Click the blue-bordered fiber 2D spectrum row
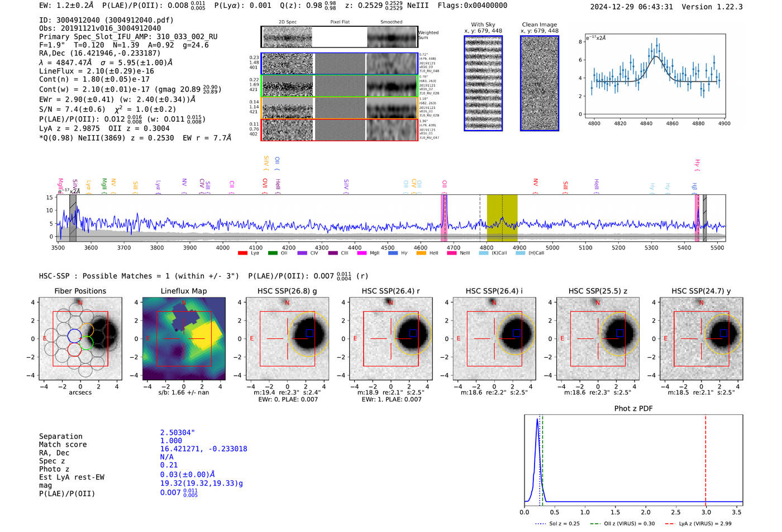 [340, 64]
